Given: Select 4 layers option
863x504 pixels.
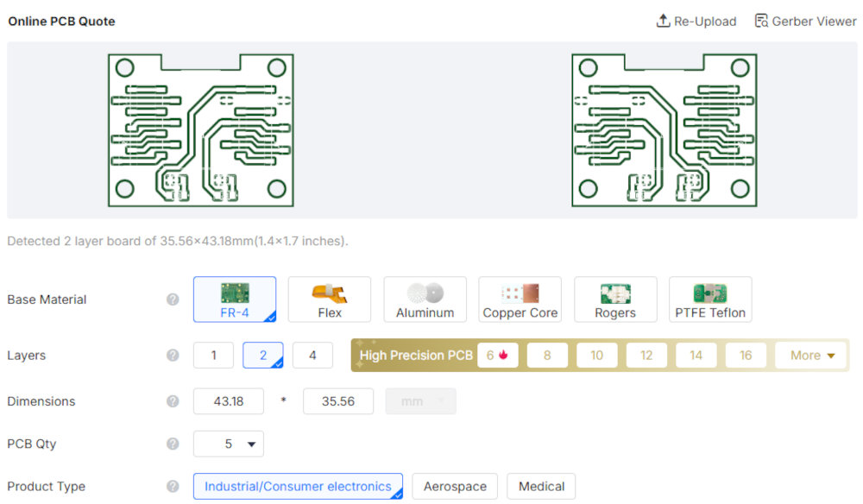Looking at the screenshot, I should pos(312,356).
